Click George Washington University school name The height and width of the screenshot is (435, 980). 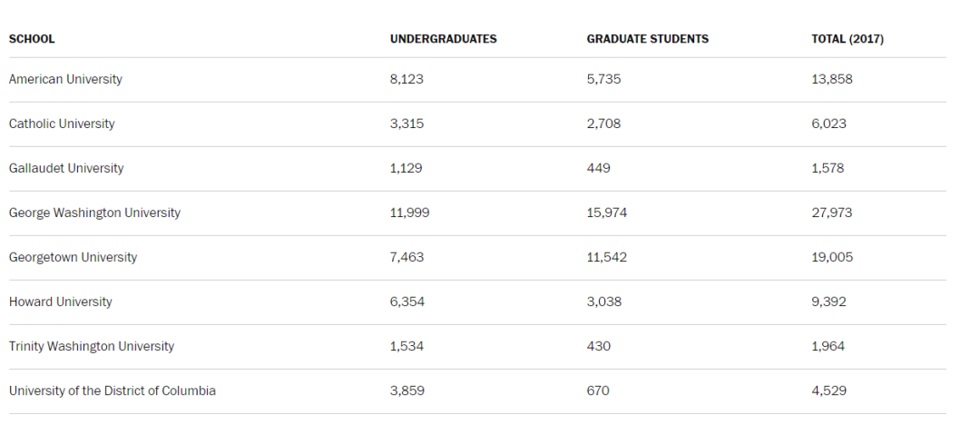tap(94, 213)
